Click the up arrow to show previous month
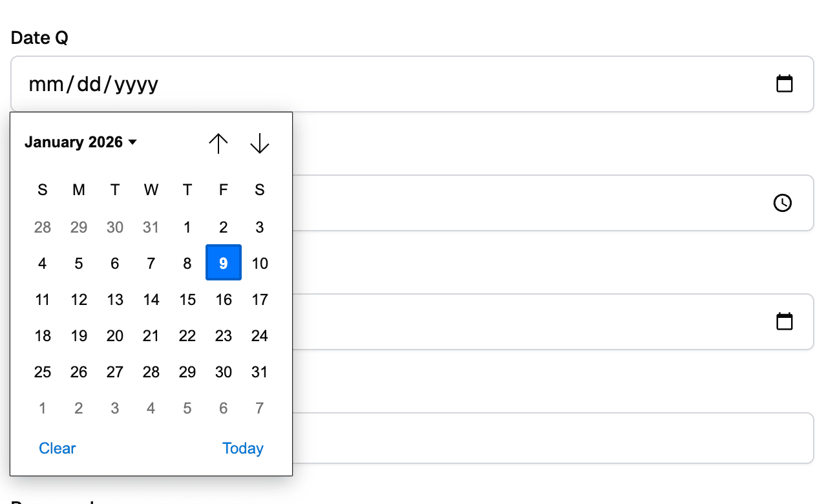 tap(218, 143)
